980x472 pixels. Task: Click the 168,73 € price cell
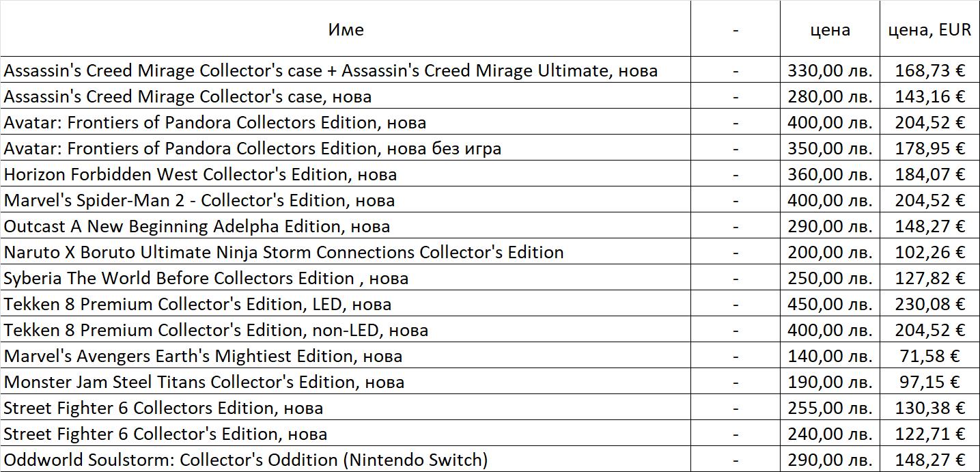pos(930,70)
